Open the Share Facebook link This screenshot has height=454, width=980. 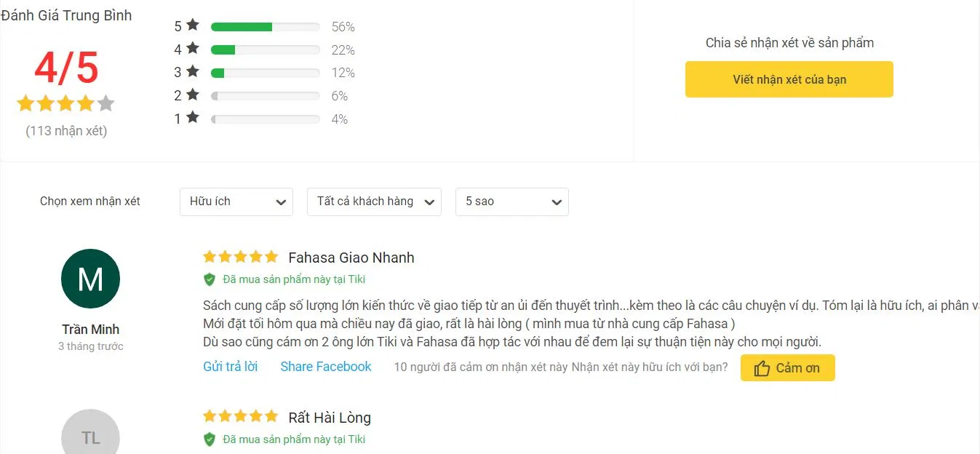coord(325,367)
